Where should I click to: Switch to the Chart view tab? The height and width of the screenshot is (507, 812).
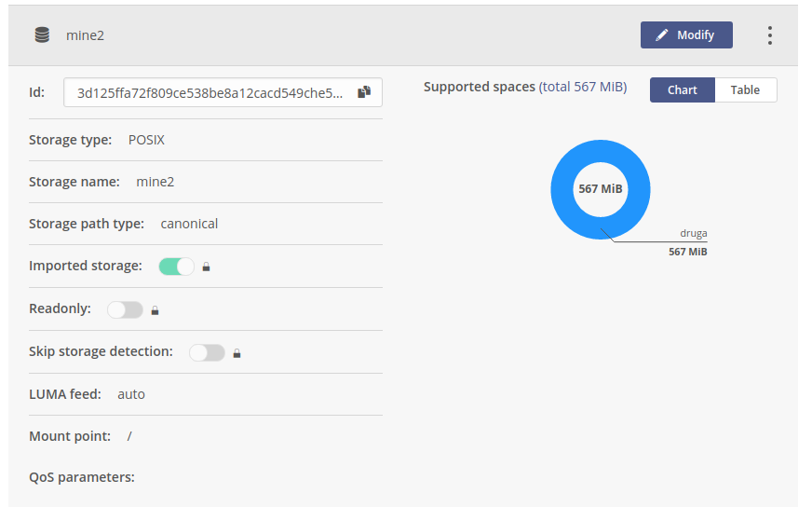[x=682, y=90]
